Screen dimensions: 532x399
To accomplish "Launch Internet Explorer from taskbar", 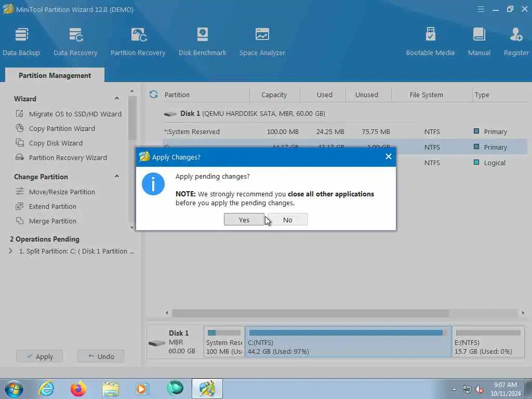I will pyautogui.click(x=46, y=389).
